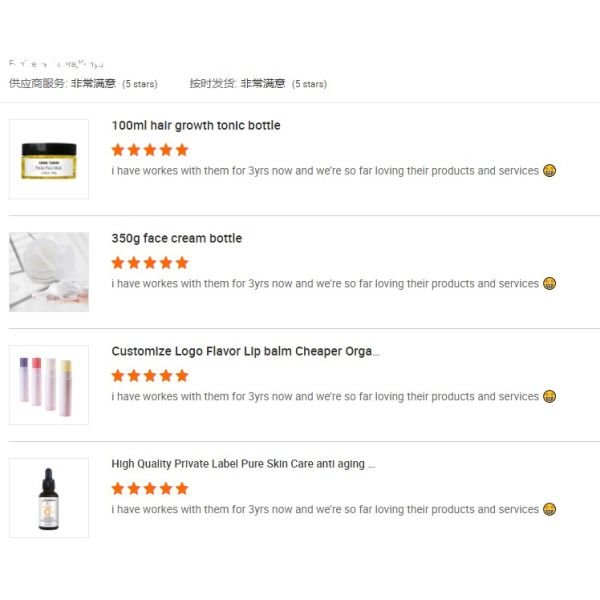Image resolution: width=600 pixels, height=600 pixels.
Task: Click star rating of face cream review
Action: tap(150, 263)
